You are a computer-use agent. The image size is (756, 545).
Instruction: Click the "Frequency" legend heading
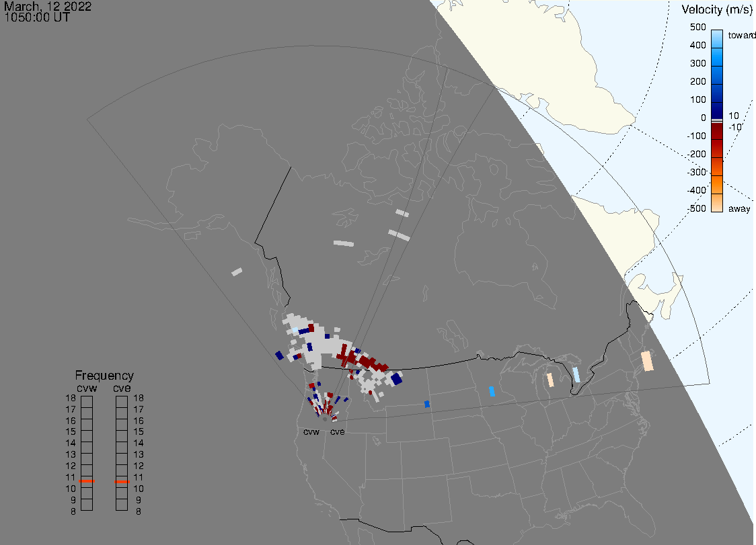click(x=104, y=376)
